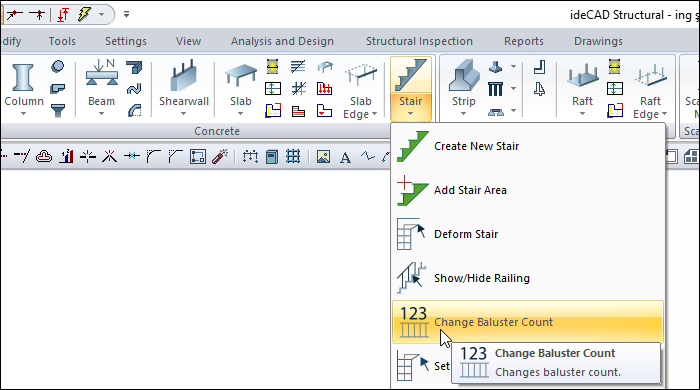Choose Change Baluster Count entry
The image size is (700, 390).
point(527,322)
